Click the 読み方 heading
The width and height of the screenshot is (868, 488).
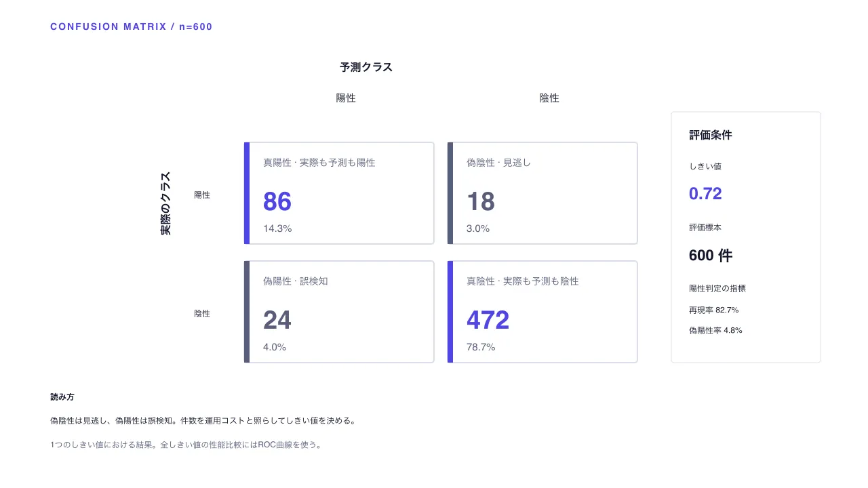[x=62, y=397]
